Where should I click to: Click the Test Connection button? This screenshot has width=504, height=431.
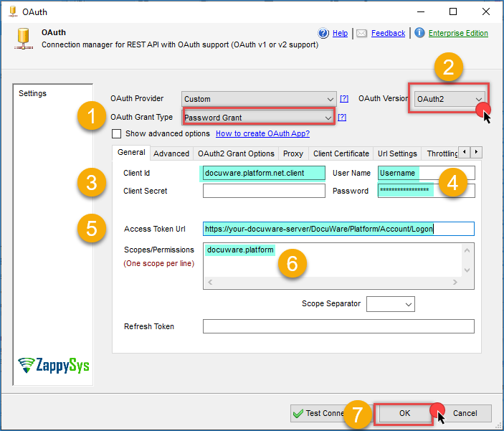tap(318, 413)
